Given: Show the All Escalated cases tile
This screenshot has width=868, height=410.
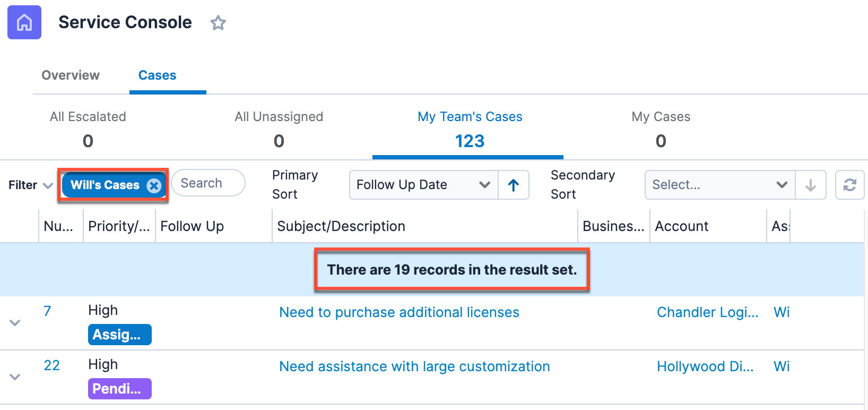Looking at the screenshot, I should point(88,129).
